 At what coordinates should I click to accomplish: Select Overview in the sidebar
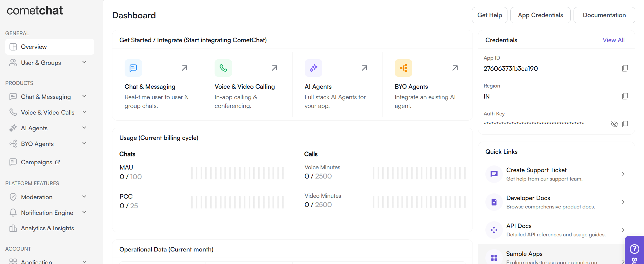tap(50, 47)
